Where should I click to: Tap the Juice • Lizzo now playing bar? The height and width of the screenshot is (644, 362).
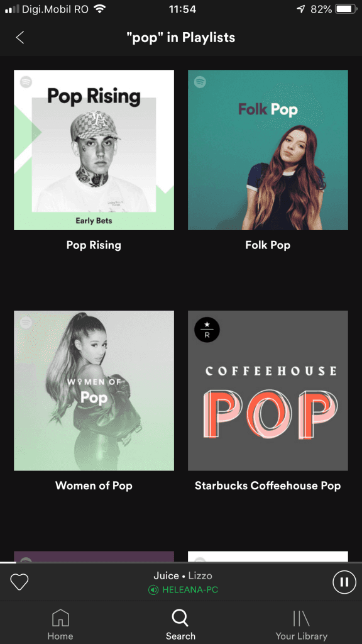pyautogui.click(x=181, y=574)
